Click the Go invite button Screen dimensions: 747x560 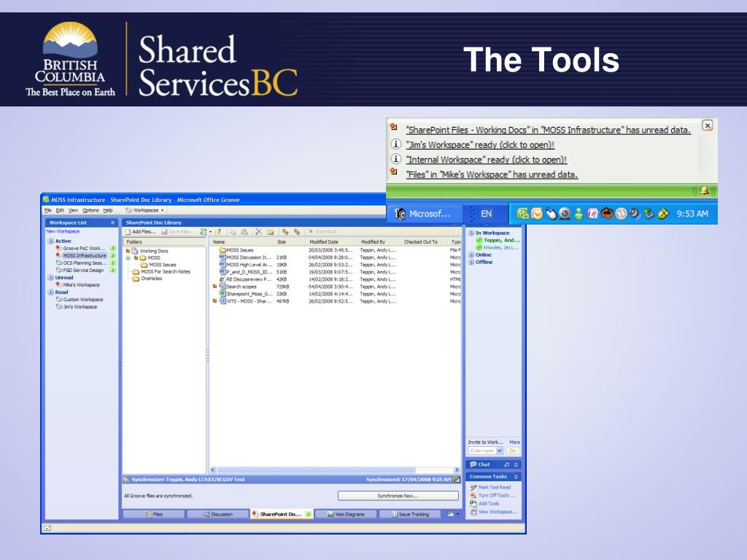(513, 451)
